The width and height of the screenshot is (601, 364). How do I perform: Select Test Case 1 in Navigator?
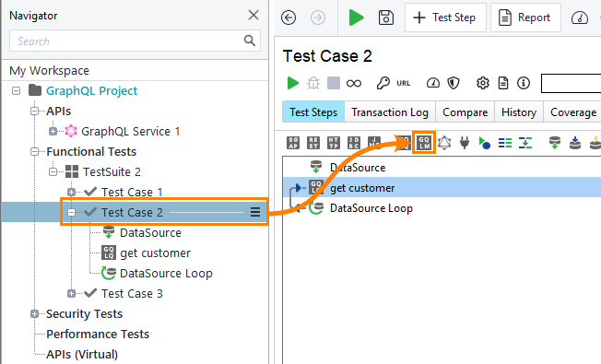click(132, 192)
